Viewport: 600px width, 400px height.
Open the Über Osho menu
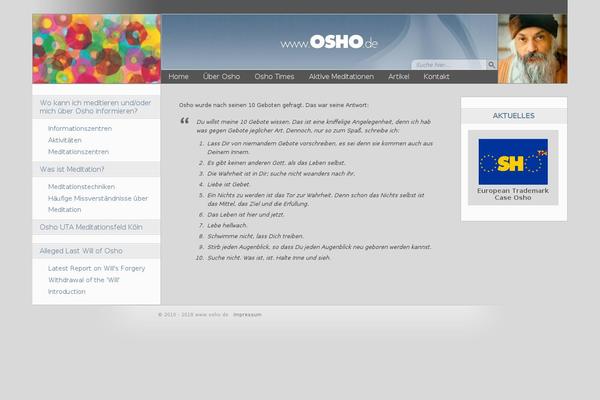221,77
